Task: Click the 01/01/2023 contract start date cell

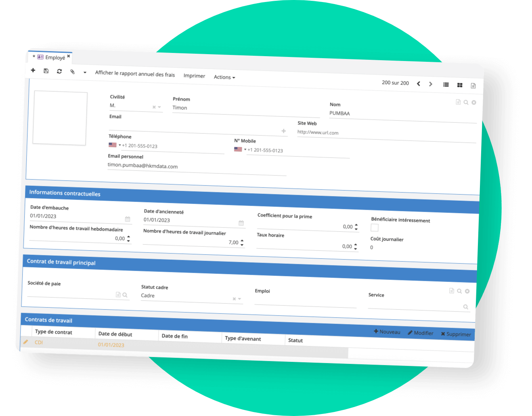Action: (x=111, y=345)
